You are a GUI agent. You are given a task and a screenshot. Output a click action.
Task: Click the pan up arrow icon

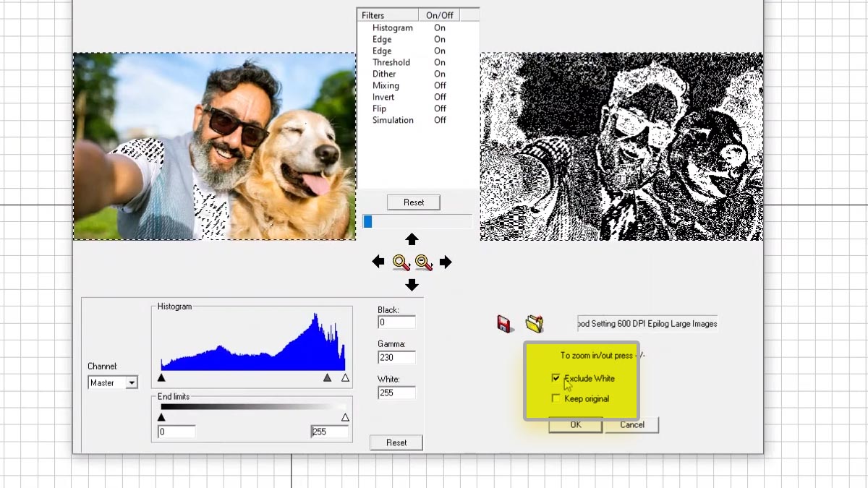click(x=412, y=239)
